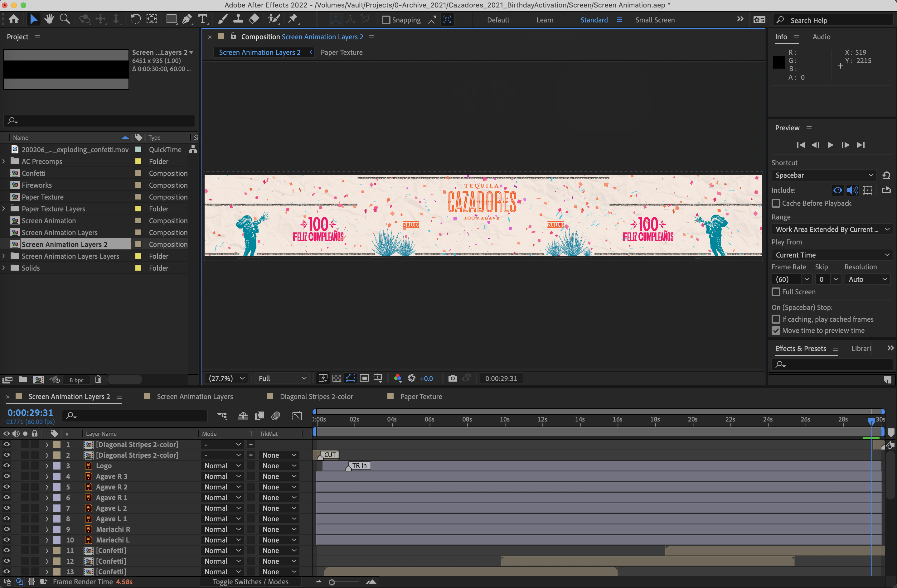Viewport: 897px width, 588px height.
Task: Select the Pen tool
Action: pyautogui.click(x=187, y=19)
